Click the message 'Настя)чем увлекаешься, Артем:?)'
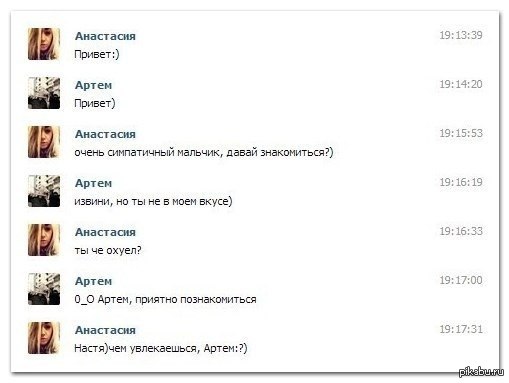Screen dimensions: 509x383 tap(161, 349)
